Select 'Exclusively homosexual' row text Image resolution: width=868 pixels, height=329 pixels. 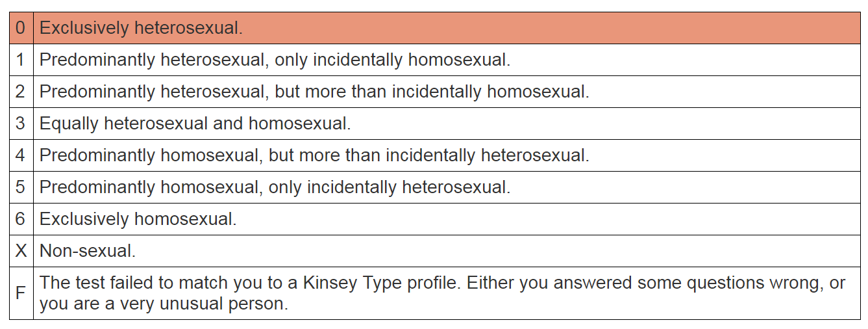pos(138,219)
